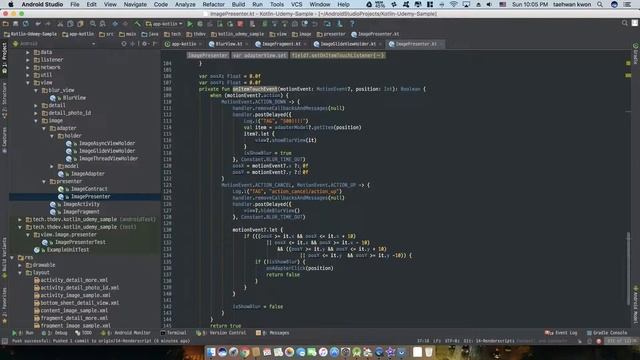The height and width of the screenshot is (360, 640).
Task: Click the Find magnifier toolbar icon
Action: (x=93, y=24)
